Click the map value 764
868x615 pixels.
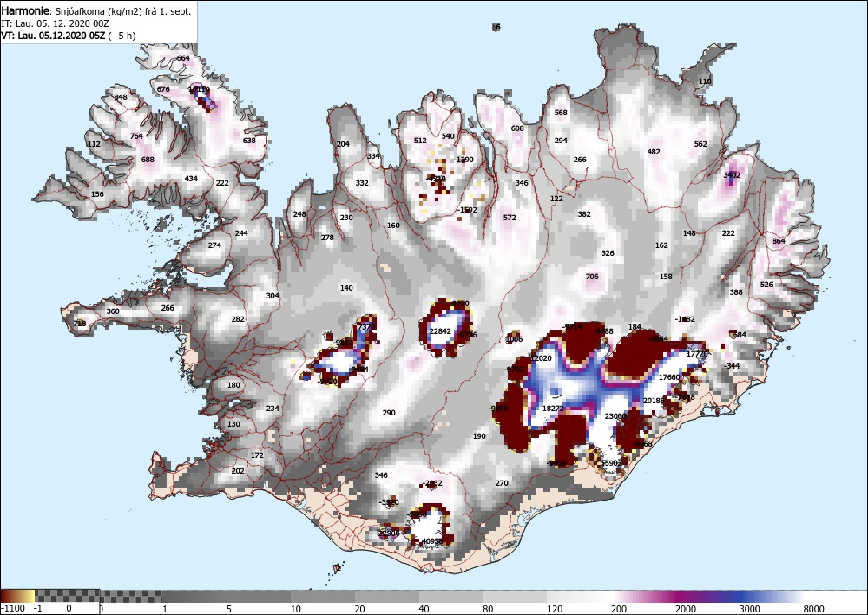coord(136,135)
